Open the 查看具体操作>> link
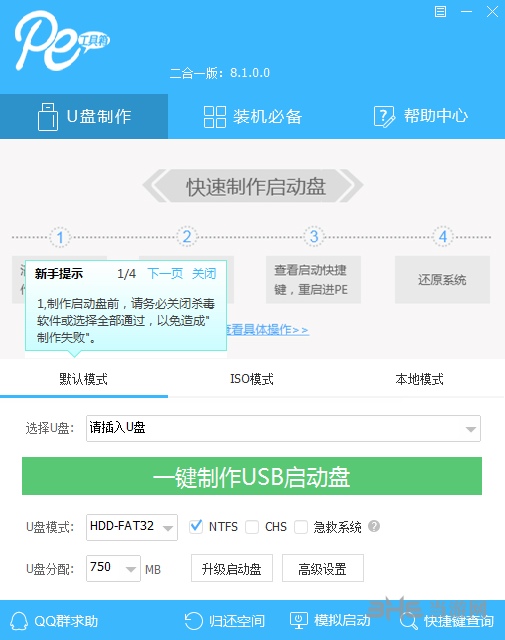This screenshot has height=640, width=505. (x=267, y=329)
